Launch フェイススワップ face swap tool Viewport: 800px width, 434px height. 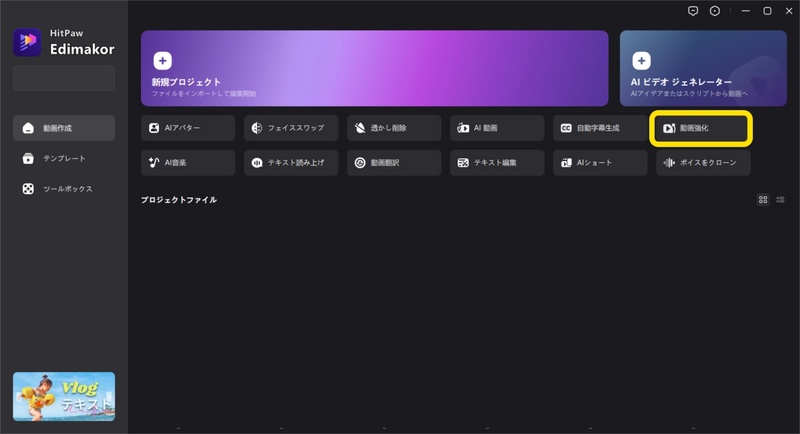pos(291,128)
